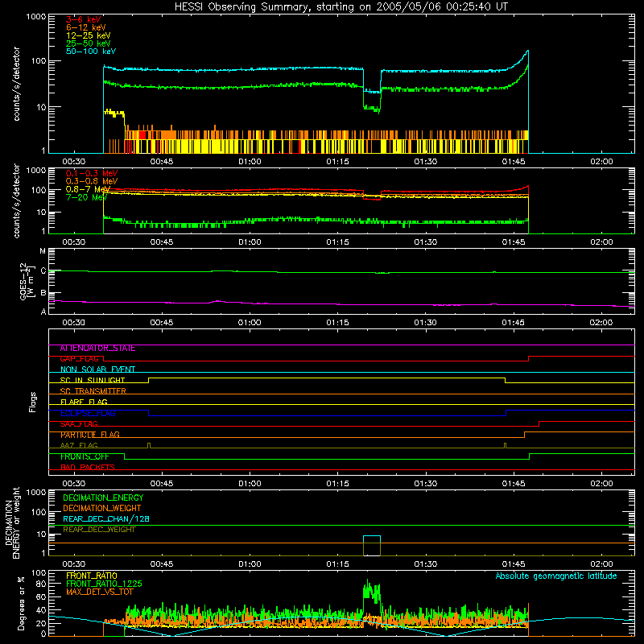Click 01:30 tick under the keV panel
644x644 pixels.
(x=426, y=162)
